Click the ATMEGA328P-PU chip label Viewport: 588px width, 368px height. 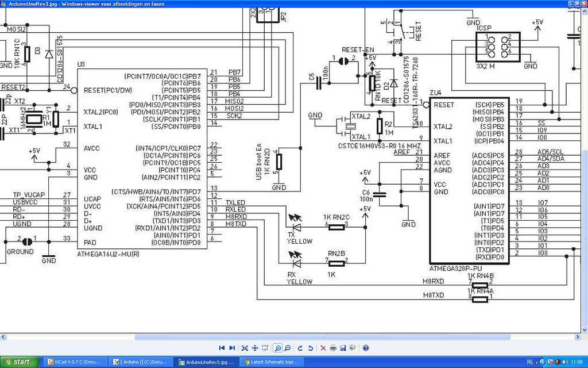455,269
